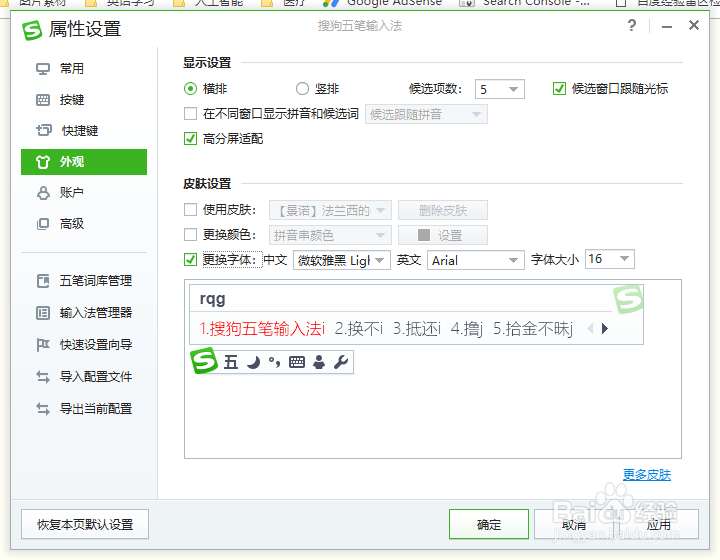Screen dimensions: 720x560
Task: Open the English font dropdown showing Arial
Action: tap(476, 260)
